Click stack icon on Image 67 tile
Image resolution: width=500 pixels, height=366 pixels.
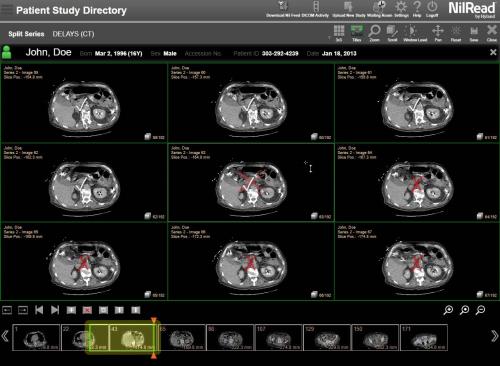tap(480, 294)
